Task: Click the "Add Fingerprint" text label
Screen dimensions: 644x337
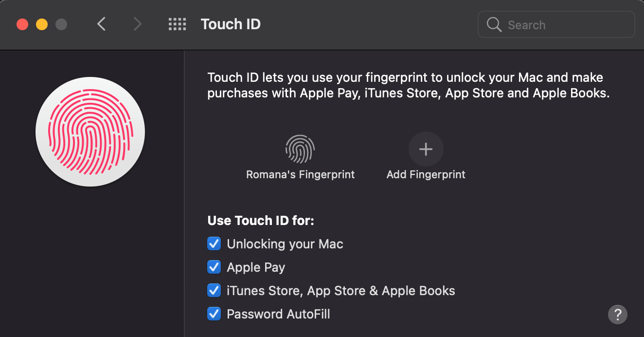Action: pos(426,174)
